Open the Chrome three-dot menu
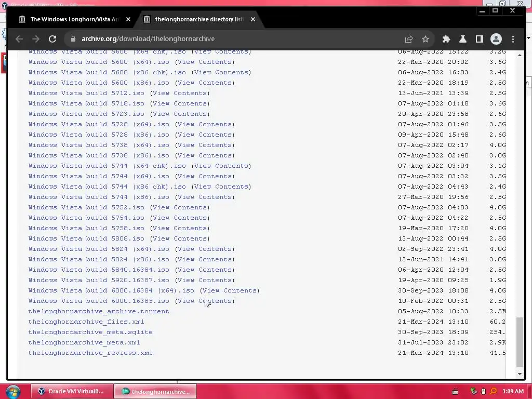Screen dimensions: 532x399 click(x=513, y=39)
